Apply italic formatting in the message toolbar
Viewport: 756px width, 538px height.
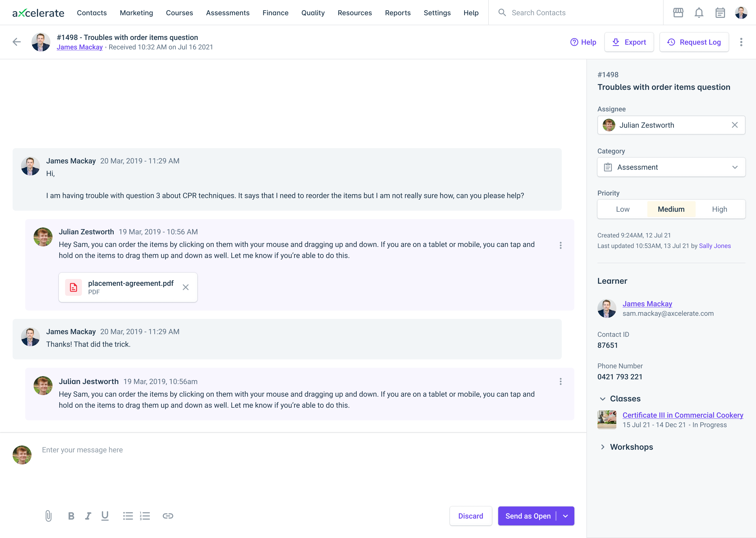88,515
